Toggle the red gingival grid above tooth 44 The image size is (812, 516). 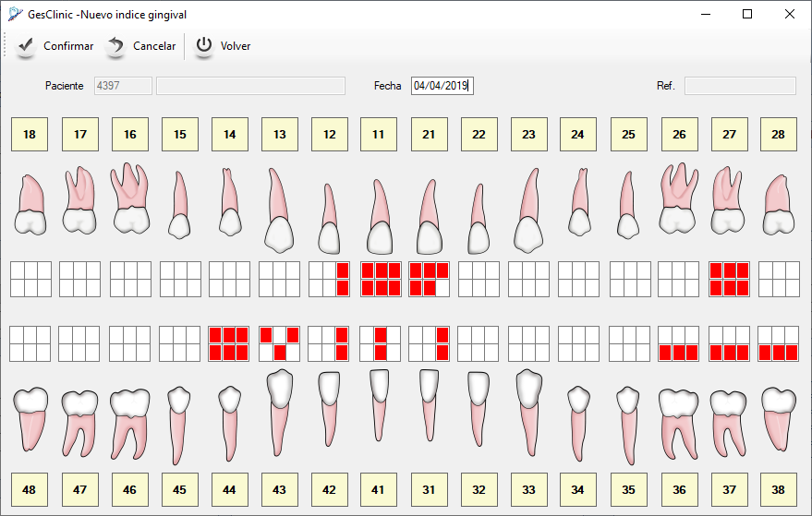(x=229, y=343)
